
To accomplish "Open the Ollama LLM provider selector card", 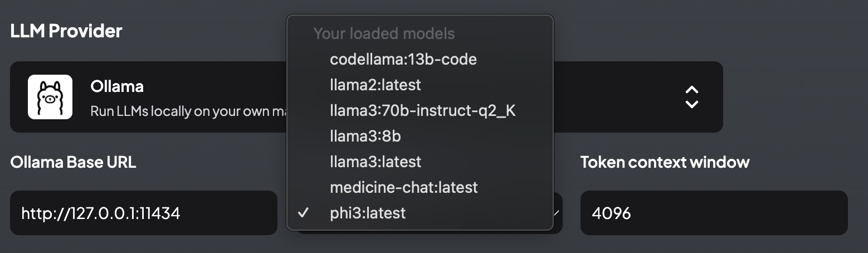I will pyautogui.click(x=367, y=97).
